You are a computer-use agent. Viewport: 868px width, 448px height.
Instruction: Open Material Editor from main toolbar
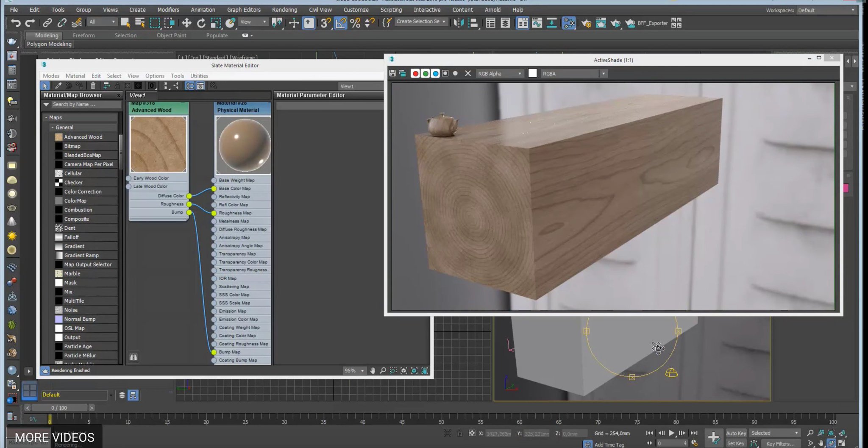[569, 23]
